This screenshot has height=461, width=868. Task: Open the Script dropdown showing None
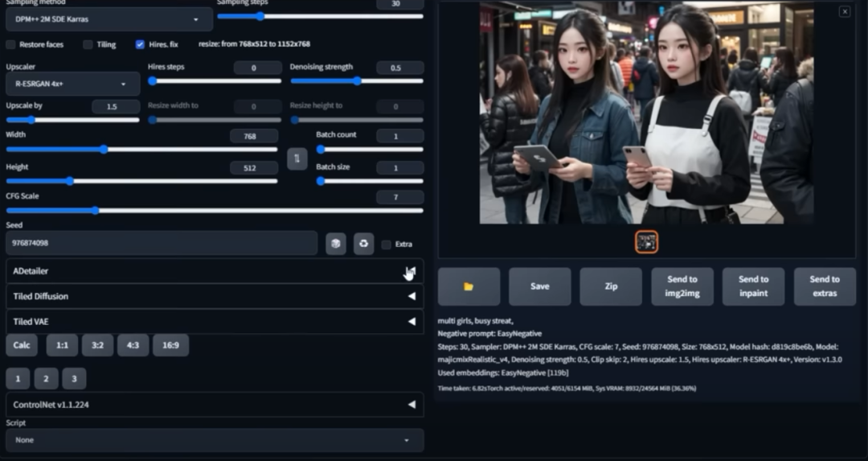click(215, 440)
